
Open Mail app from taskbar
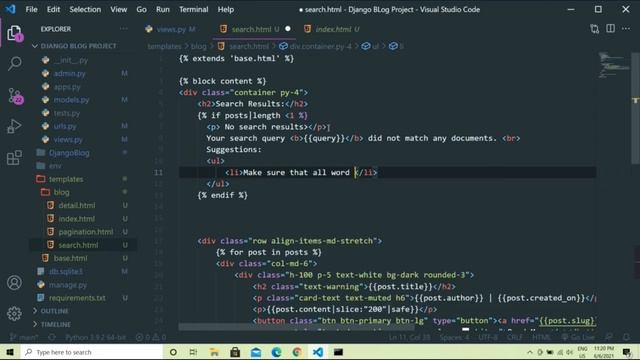tap(256, 352)
